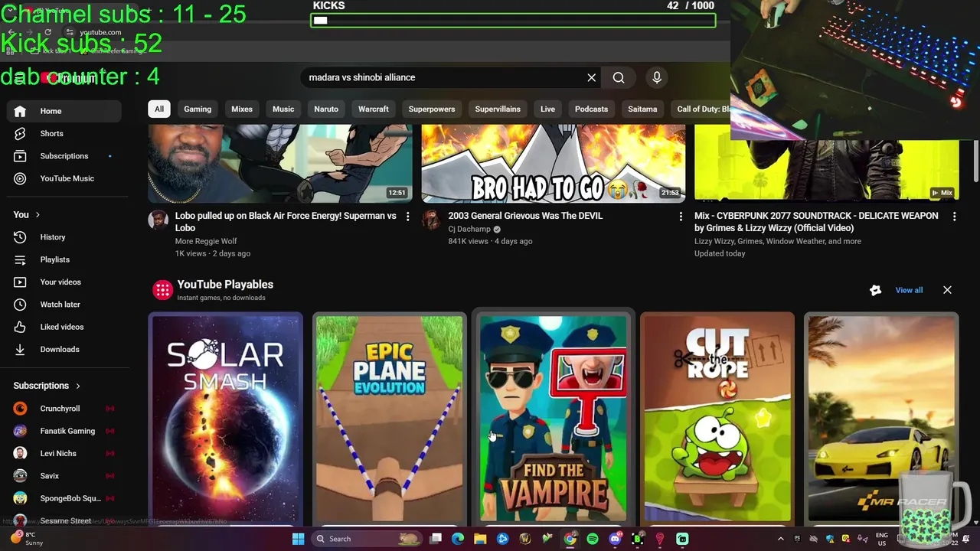Open the YouTube Playables grid logo
The width and height of the screenshot is (980, 551).
(x=162, y=290)
